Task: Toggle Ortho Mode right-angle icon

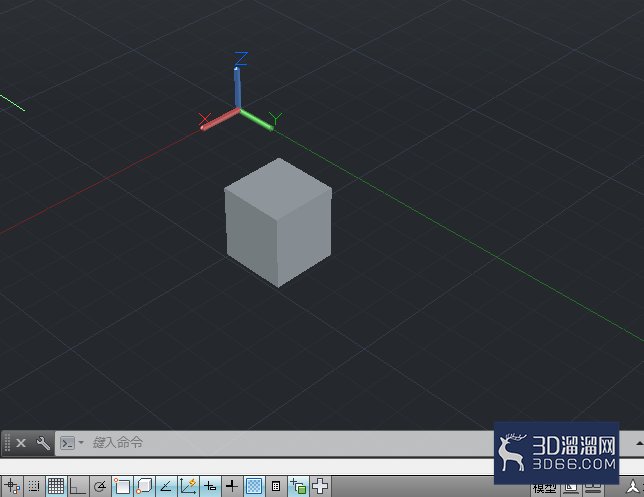Action: [x=78, y=487]
